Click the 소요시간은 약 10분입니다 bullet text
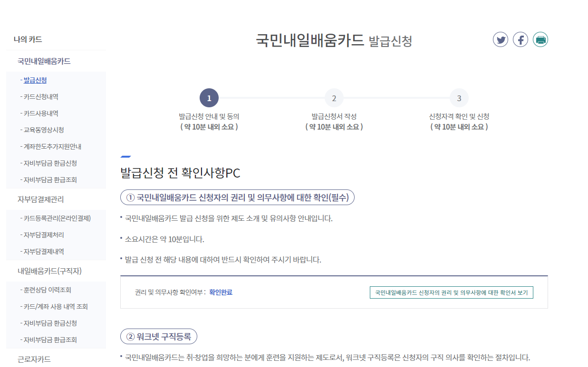The width and height of the screenshot is (588, 367). (164, 239)
